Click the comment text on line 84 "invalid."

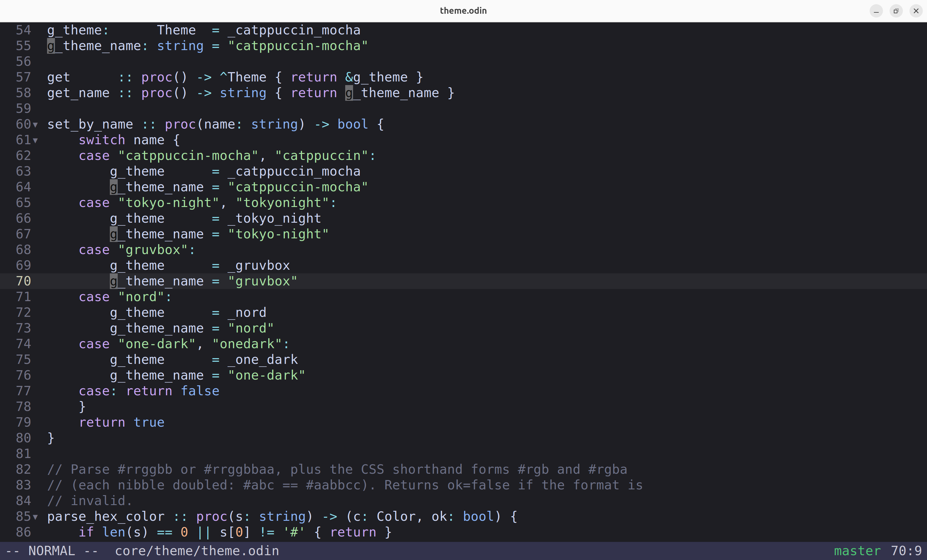pyautogui.click(x=102, y=501)
